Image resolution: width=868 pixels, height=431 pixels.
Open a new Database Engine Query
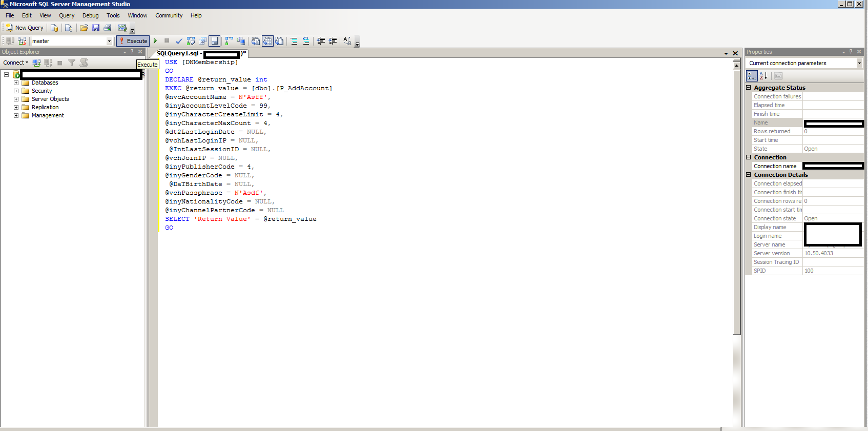pyautogui.click(x=54, y=28)
